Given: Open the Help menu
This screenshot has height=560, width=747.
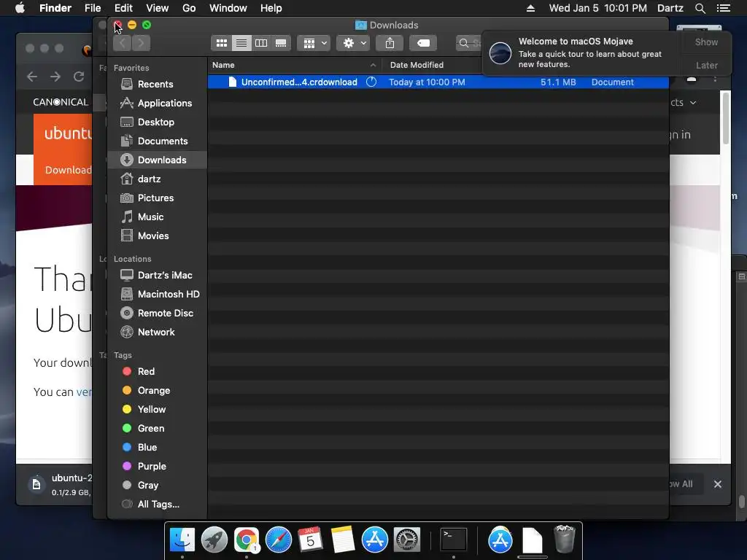Looking at the screenshot, I should pyautogui.click(x=271, y=8).
